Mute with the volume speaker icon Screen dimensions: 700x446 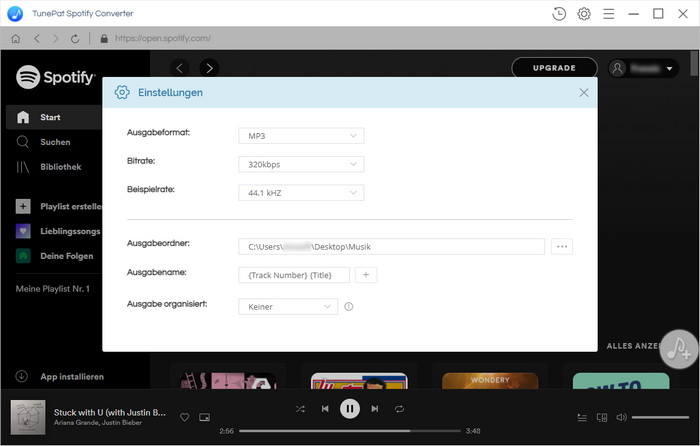pyautogui.click(x=621, y=418)
